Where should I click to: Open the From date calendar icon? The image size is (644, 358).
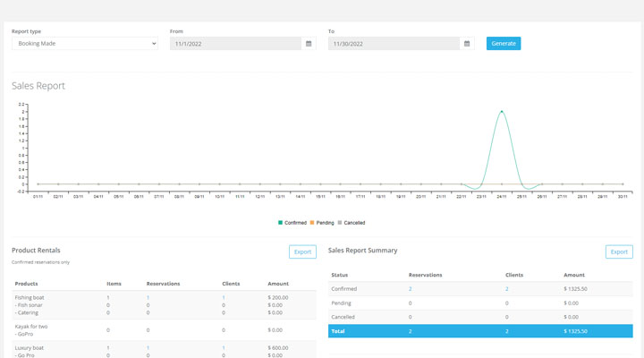click(x=309, y=44)
